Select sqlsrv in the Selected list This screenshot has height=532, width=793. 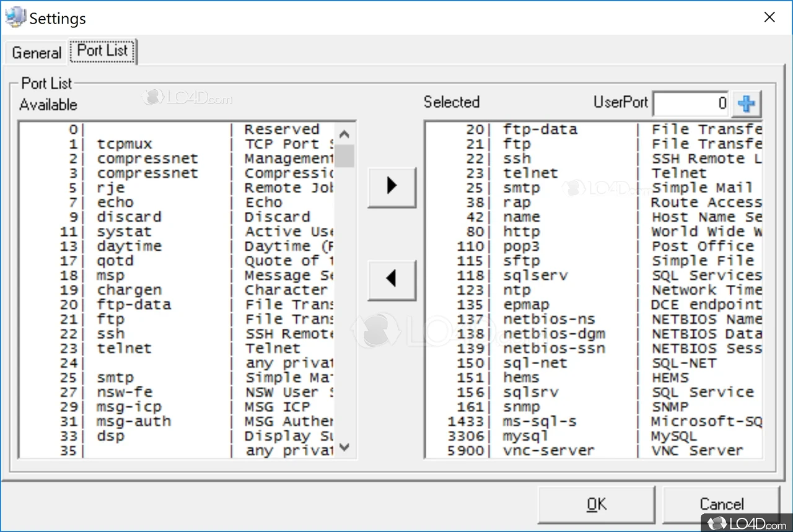(x=594, y=392)
